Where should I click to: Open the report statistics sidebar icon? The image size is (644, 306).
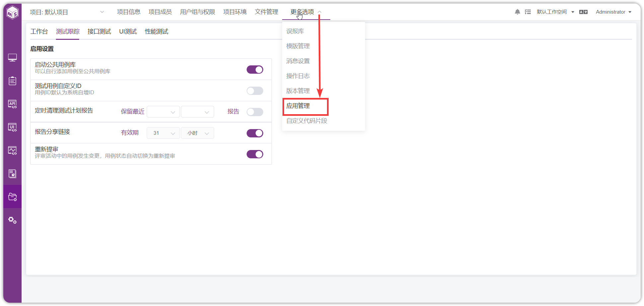point(13,174)
